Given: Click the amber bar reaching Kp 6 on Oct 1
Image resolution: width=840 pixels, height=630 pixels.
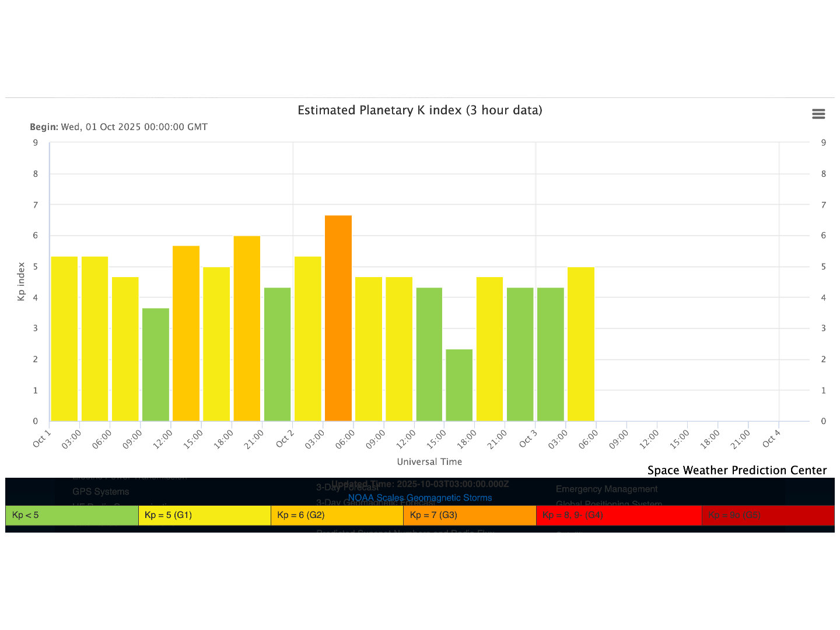Looking at the screenshot, I should click(247, 328).
